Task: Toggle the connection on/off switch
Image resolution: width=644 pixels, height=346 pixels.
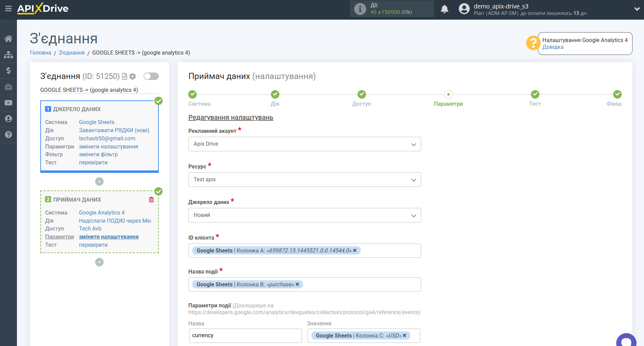Action: [x=151, y=76]
